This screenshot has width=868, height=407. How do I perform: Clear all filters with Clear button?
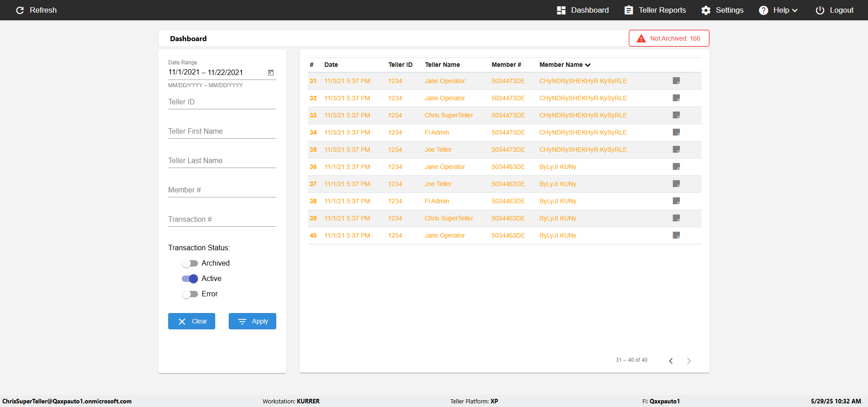pyautogui.click(x=192, y=321)
